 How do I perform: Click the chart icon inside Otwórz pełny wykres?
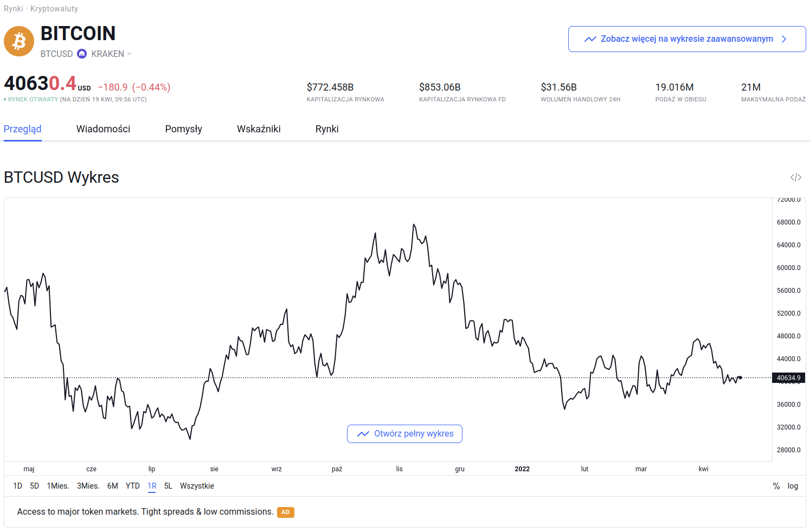[362, 433]
